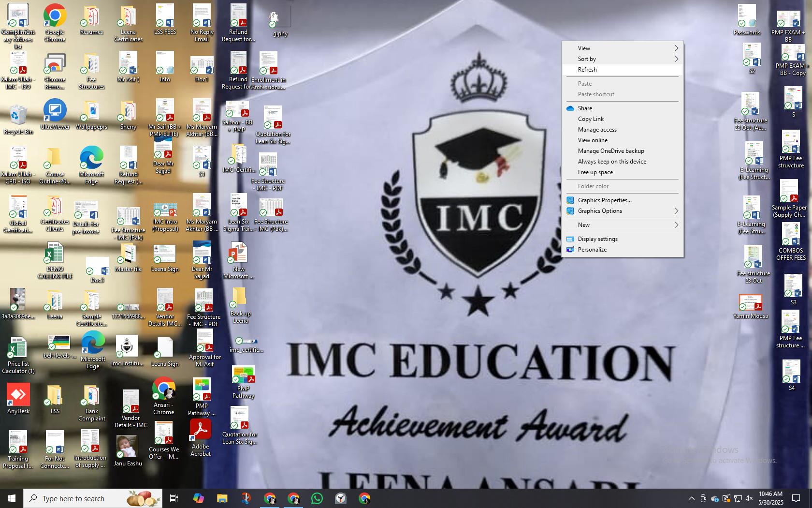Open Display settings from context menu
Screen dimensions: 812x508
(623, 239)
